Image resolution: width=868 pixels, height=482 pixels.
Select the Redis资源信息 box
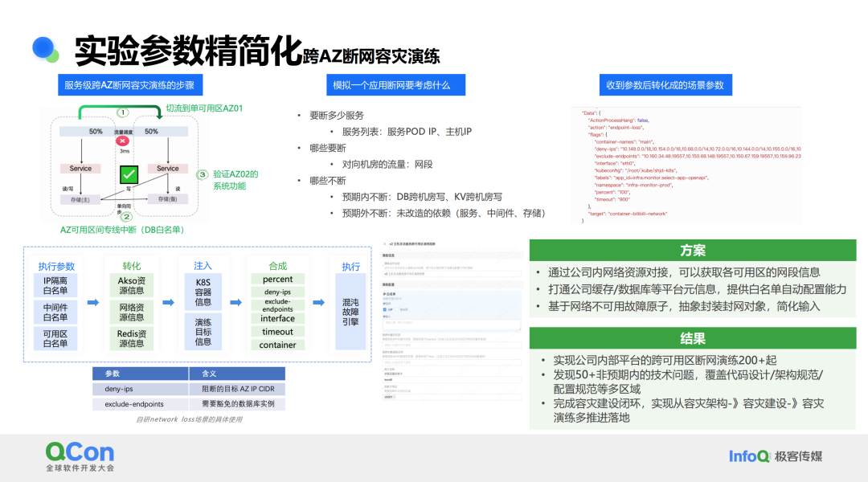[x=131, y=339]
